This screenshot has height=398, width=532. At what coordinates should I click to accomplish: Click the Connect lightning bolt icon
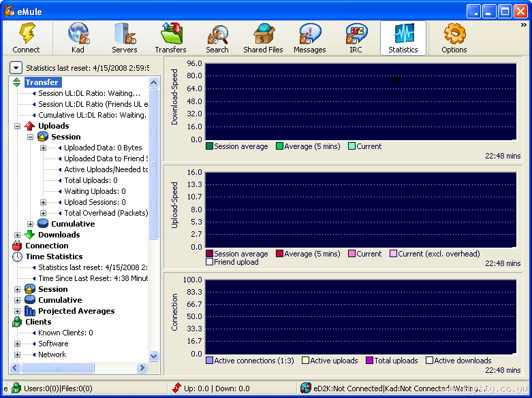pyautogui.click(x=26, y=34)
